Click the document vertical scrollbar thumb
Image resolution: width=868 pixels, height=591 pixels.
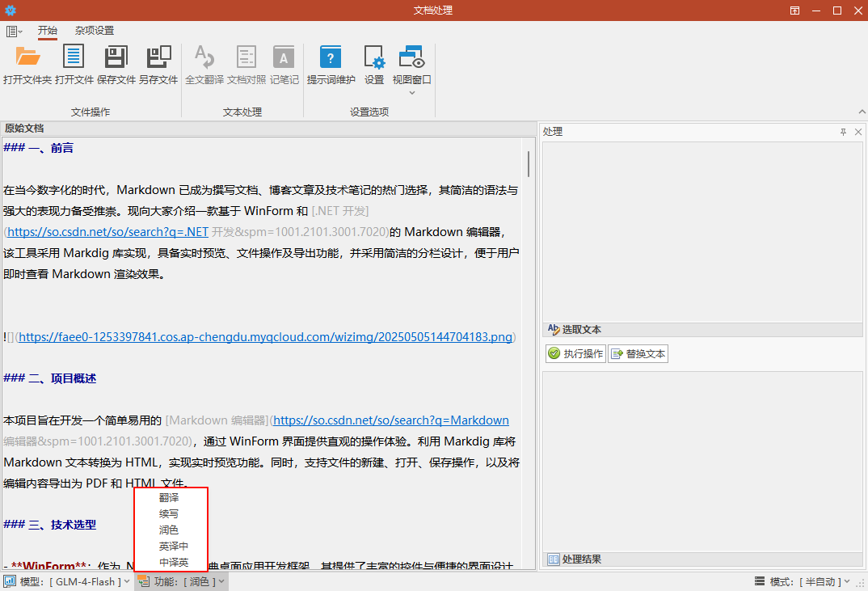[x=529, y=163]
